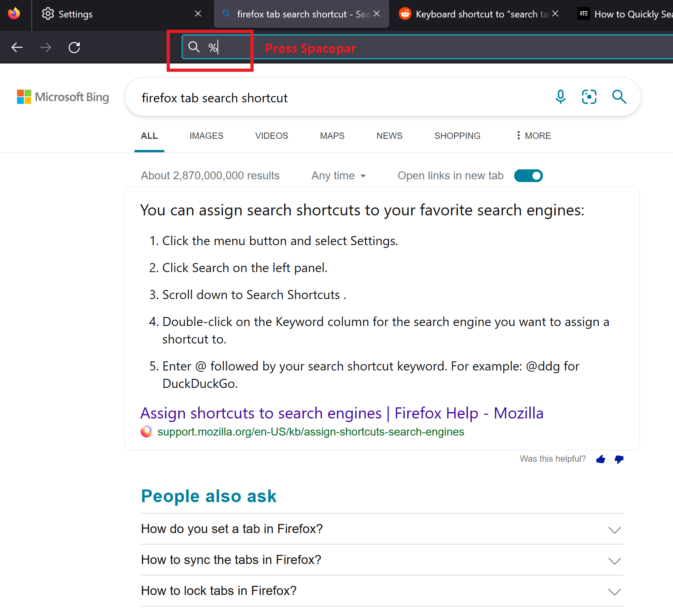The height and width of the screenshot is (616, 673).
Task: Click the reload page icon
Action: point(74,48)
